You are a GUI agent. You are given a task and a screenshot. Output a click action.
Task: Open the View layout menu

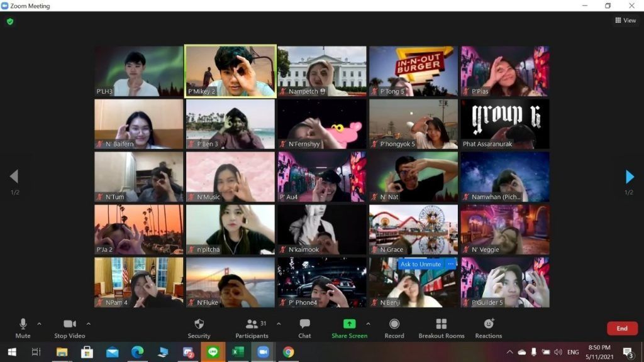coord(625,21)
